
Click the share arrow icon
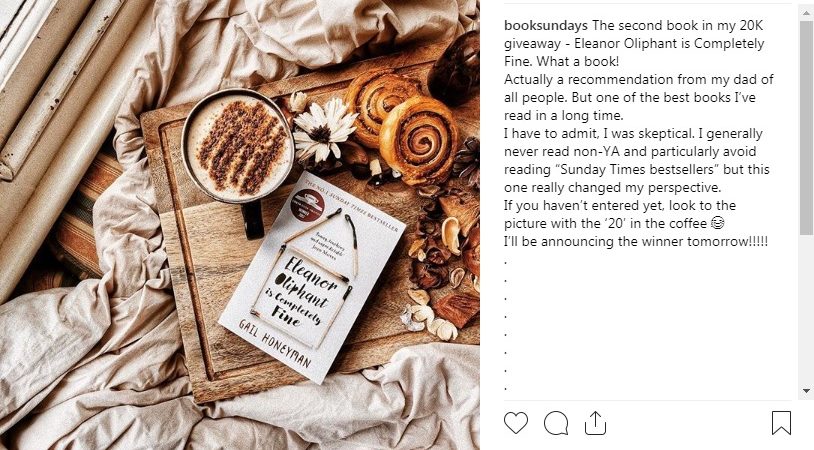595,422
